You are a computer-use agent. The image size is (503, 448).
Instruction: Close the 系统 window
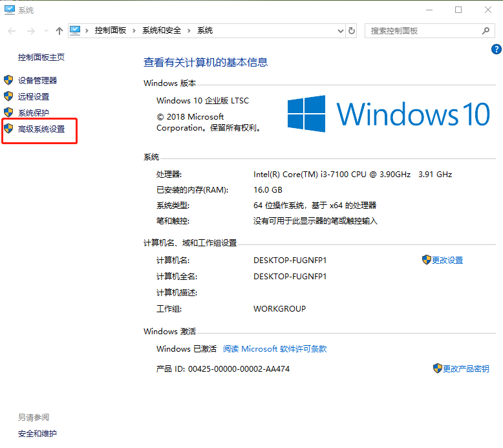pos(488,10)
